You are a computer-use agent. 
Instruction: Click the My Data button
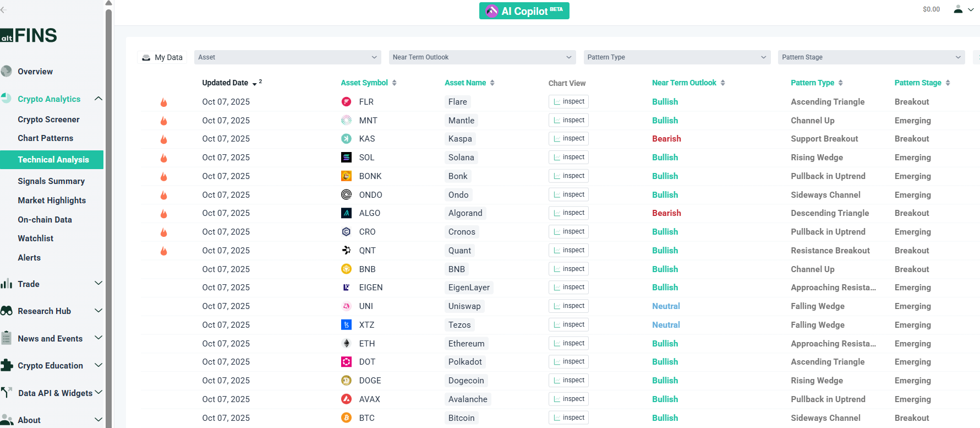tap(162, 57)
